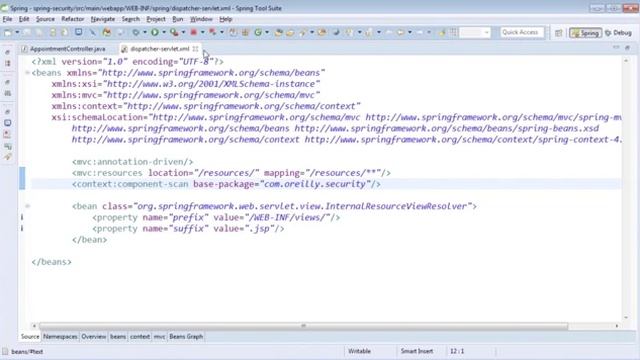Click the horizontal scrollbar thumb
This screenshot has width=640, height=360.
tap(303, 326)
